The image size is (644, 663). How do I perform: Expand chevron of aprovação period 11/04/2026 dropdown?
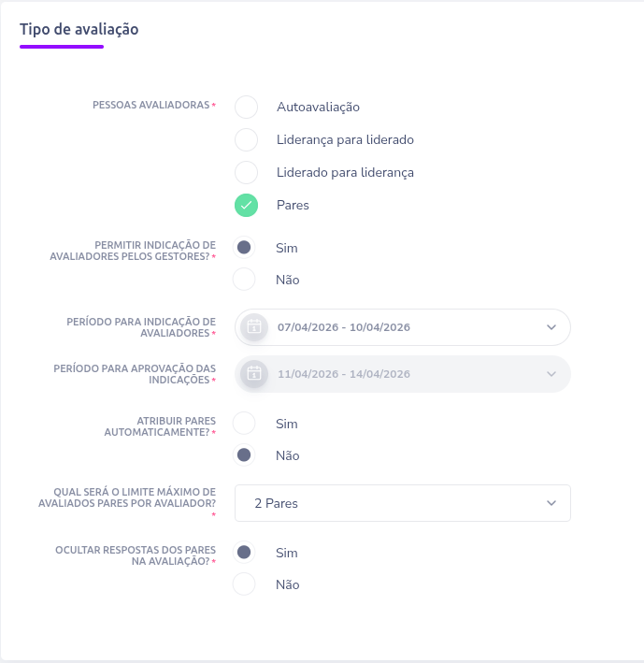coord(551,374)
